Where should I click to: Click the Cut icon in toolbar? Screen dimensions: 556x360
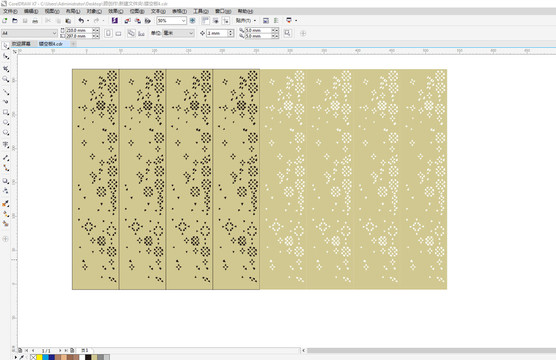click(x=48, y=21)
